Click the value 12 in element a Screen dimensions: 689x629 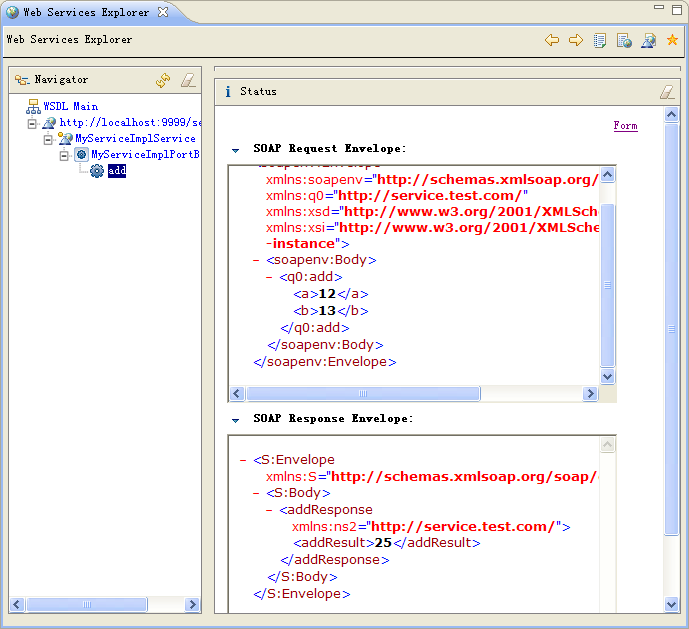pos(327,294)
